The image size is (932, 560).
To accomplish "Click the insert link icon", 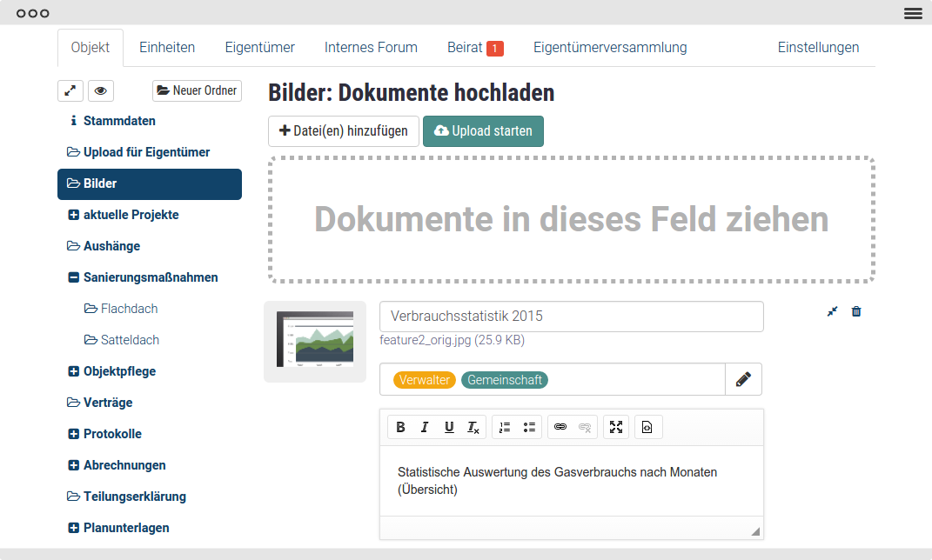I will [560, 427].
